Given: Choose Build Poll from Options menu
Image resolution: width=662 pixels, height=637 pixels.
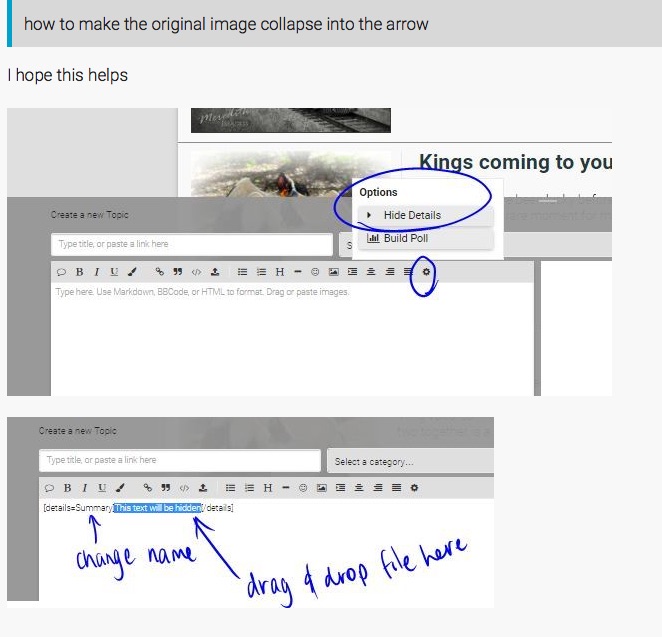Looking at the screenshot, I should point(405,239).
